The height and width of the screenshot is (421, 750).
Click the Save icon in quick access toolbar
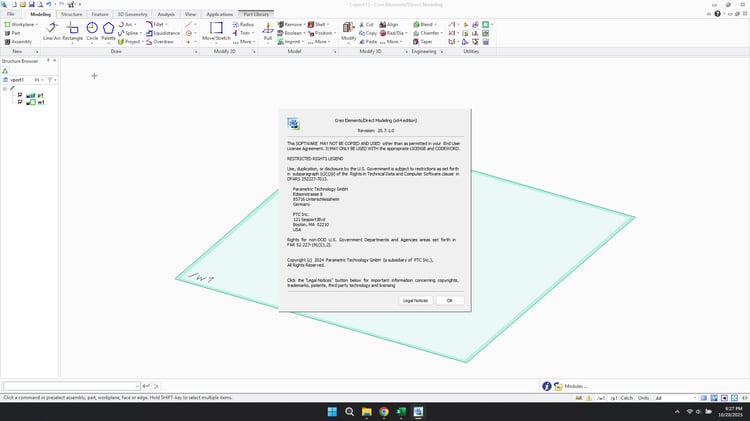pos(32,4)
